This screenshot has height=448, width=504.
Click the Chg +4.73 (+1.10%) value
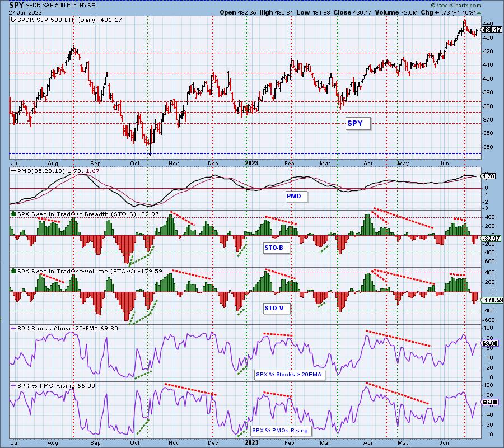[448, 12]
